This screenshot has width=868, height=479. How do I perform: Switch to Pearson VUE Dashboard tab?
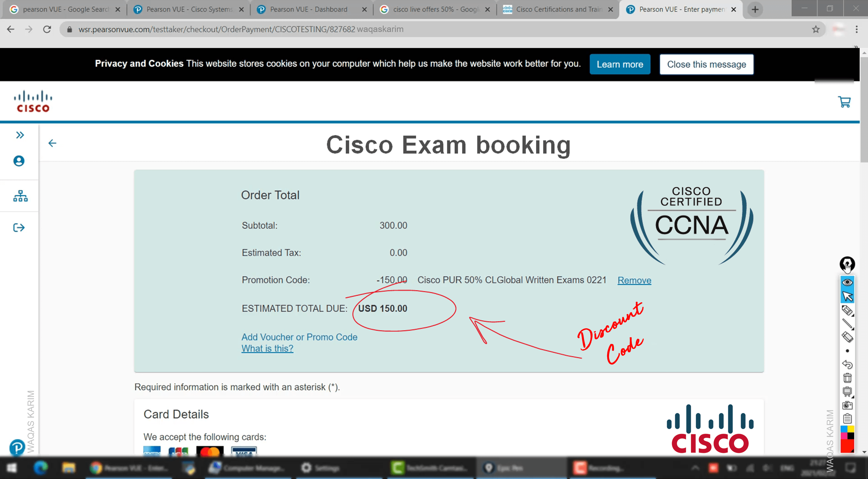pyautogui.click(x=308, y=9)
